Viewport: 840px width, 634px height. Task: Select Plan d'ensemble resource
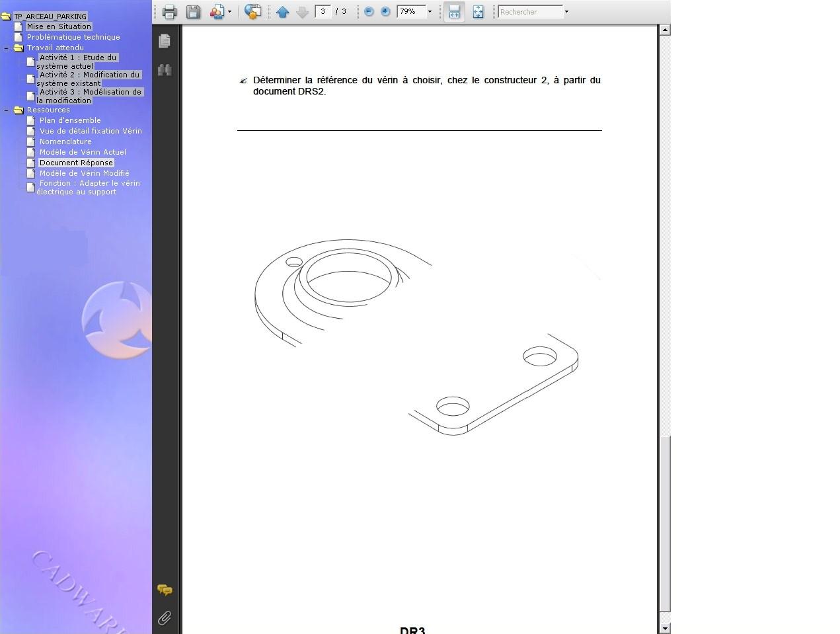69,120
